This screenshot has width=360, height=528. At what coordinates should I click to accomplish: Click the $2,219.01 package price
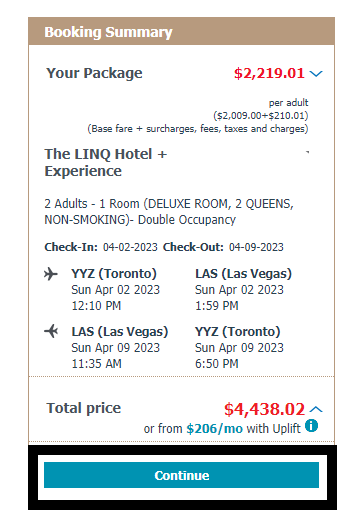pos(269,73)
